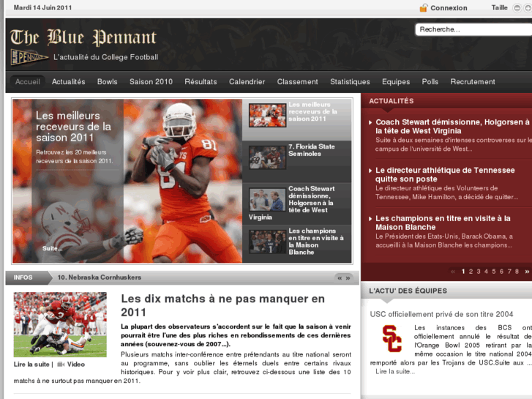
Task: Click the 10. Nebraska Cornhuskers ticker item
Action: click(x=100, y=277)
